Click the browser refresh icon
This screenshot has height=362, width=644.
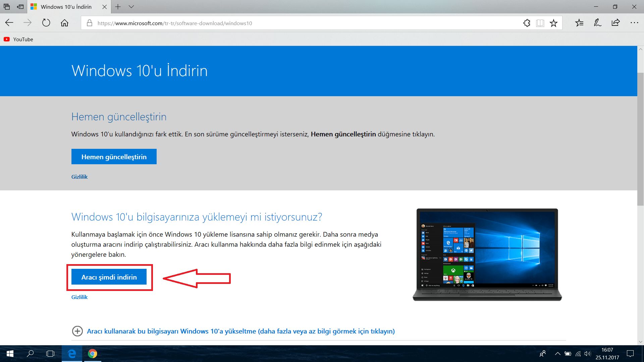[46, 23]
